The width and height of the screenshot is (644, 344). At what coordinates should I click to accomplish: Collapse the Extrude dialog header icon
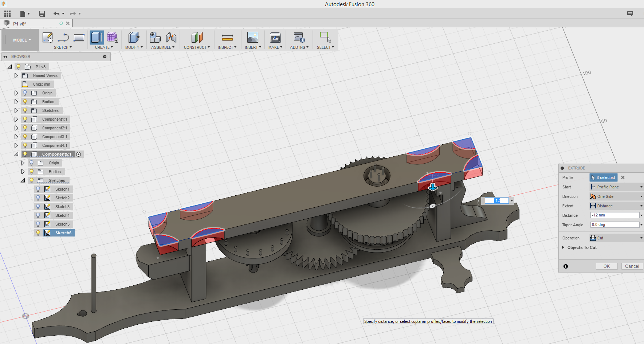562,168
